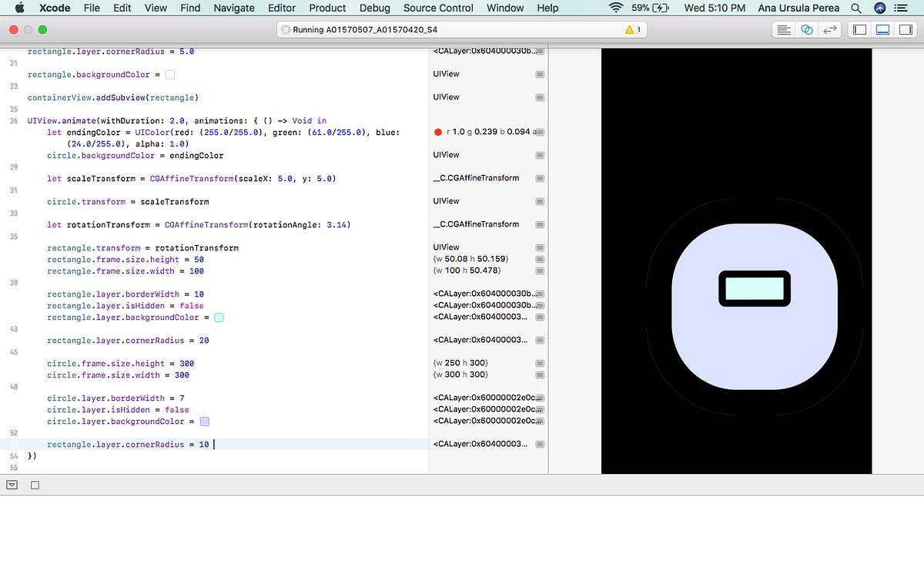This screenshot has width=924, height=578.
Task: Toggle the Utilities inspector panel
Action: [905, 29]
